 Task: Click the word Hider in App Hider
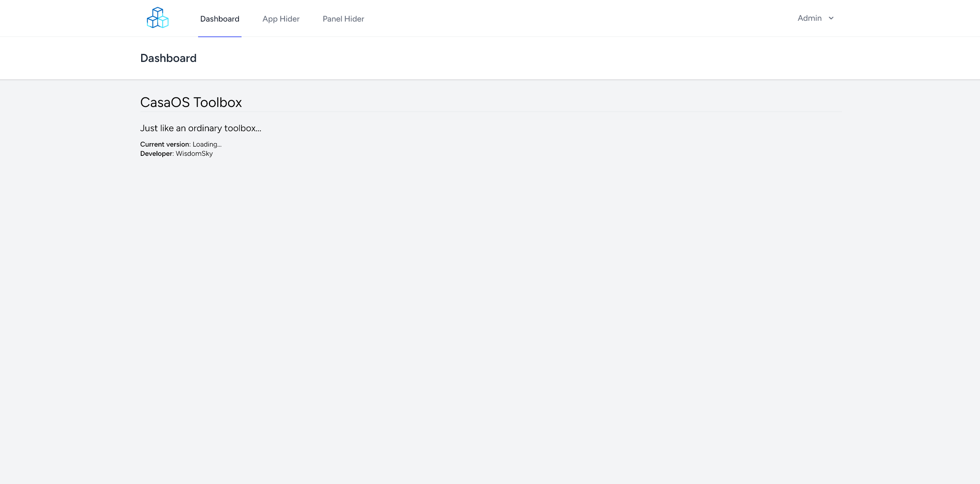coord(290,19)
